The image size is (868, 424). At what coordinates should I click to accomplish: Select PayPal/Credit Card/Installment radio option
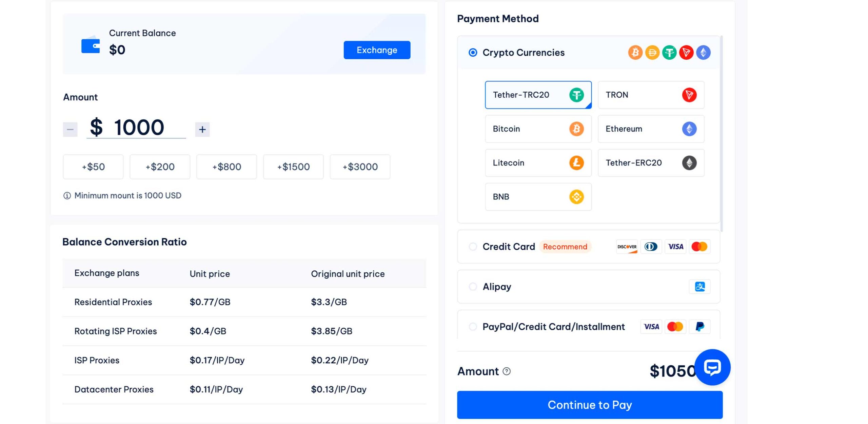(473, 327)
